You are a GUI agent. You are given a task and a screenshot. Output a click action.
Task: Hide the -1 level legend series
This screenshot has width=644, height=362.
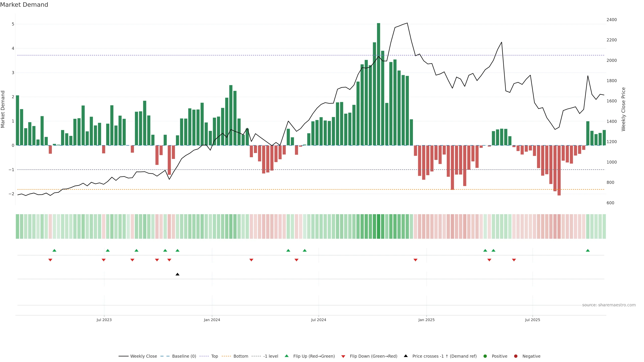tap(271, 356)
